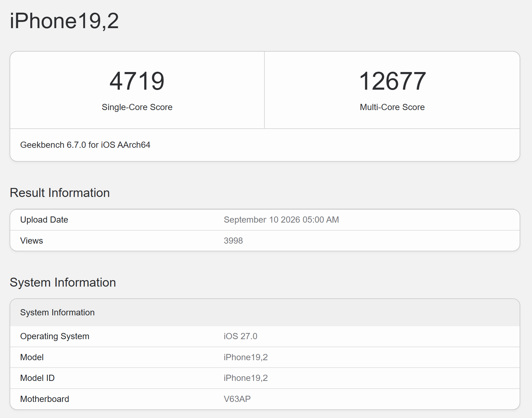Click the Model ID row label
Viewport: 532px width, 418px height.
click(x=37, y=378)
